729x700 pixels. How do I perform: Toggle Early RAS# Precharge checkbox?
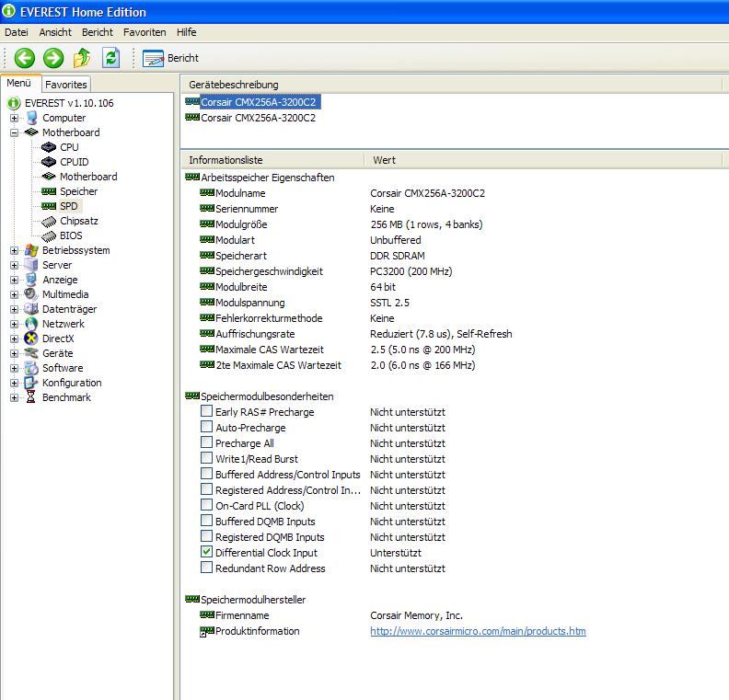pyautogui.click(x=206, y=411)
